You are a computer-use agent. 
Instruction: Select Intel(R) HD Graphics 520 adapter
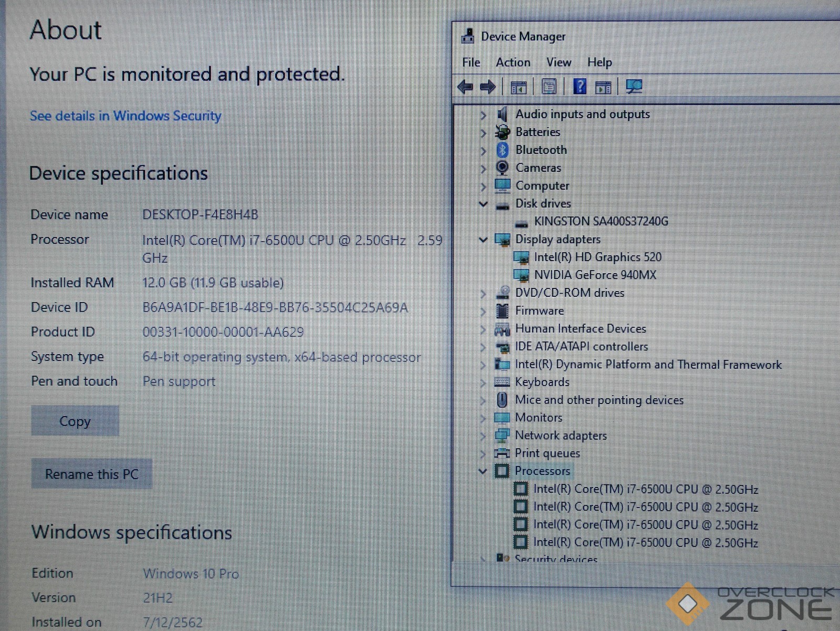[x=597, y=257]
